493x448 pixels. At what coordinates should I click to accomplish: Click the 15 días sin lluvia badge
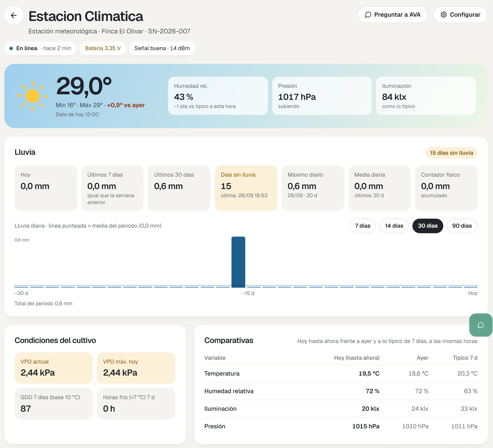[451, 153]
